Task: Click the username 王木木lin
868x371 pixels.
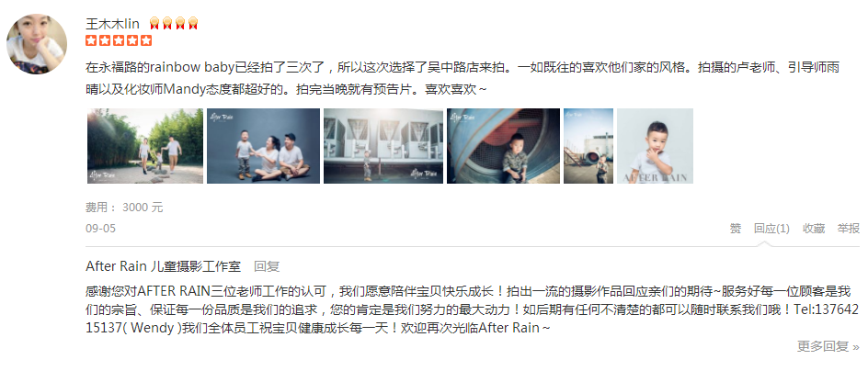Action: tap(113, 23)
